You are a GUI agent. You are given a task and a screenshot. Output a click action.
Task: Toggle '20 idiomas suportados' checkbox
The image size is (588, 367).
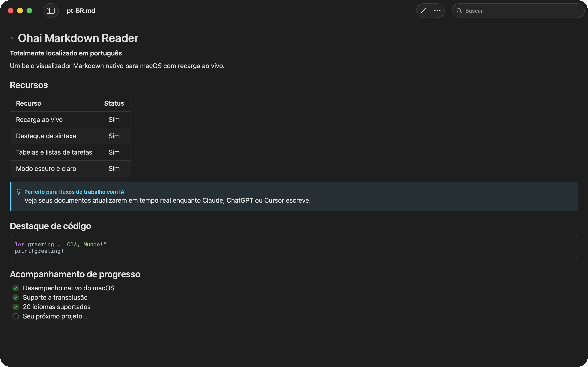click(x=16, y=307)
